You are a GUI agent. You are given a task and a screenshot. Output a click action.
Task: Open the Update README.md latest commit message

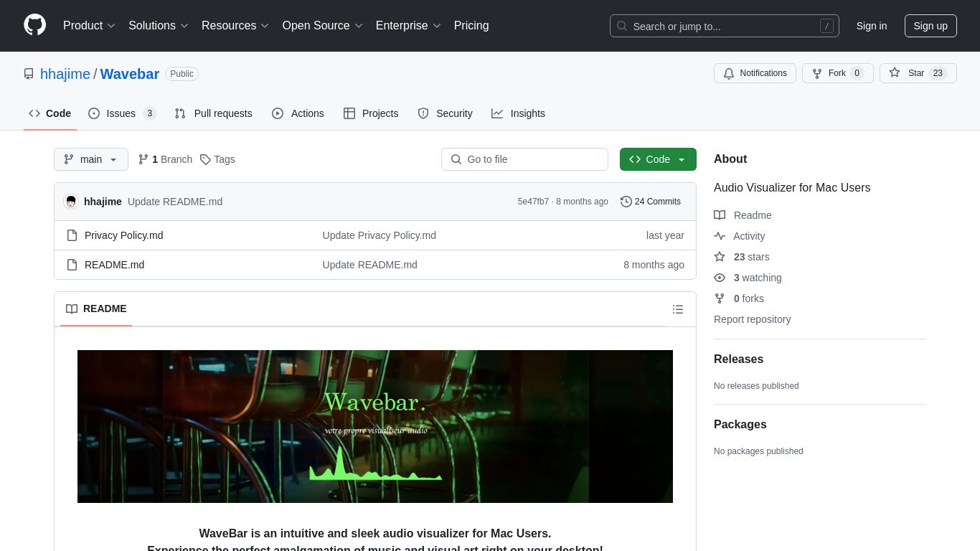click(x=175, y=202)
